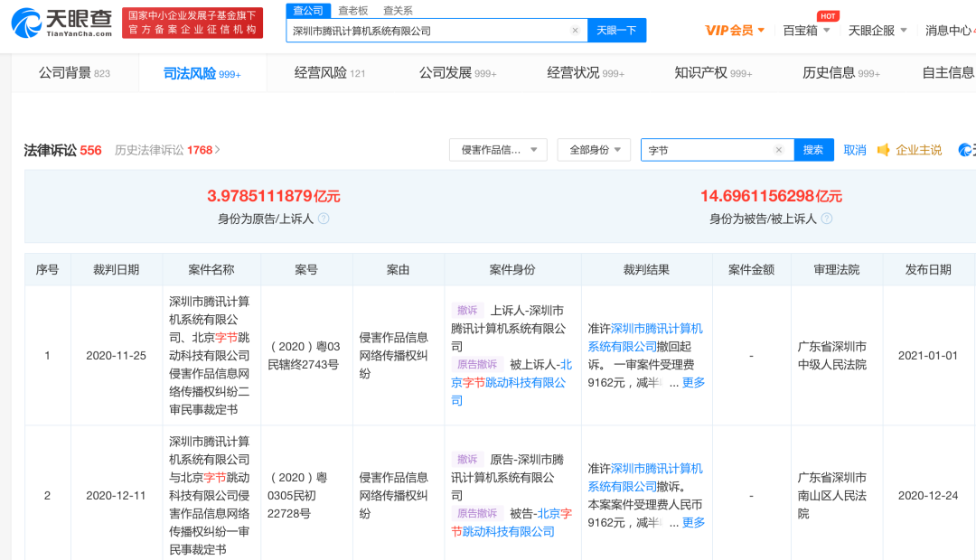The width and height of the screenshot is (976, 560).
Task: Open the 侵害作品信... case type dropdown
Action: pos(498,150)
